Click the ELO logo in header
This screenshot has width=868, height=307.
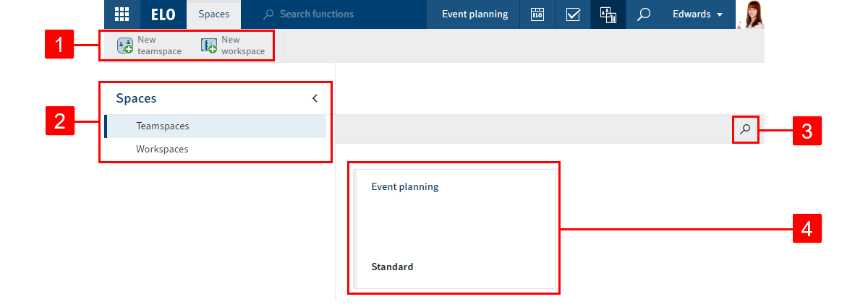click(x=163, y=14)
